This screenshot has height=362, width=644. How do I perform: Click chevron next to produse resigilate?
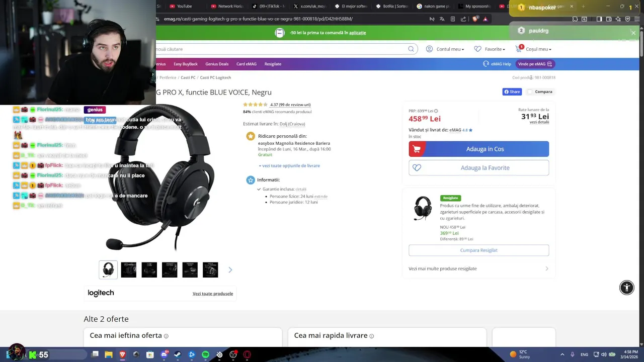click(547, 268)
